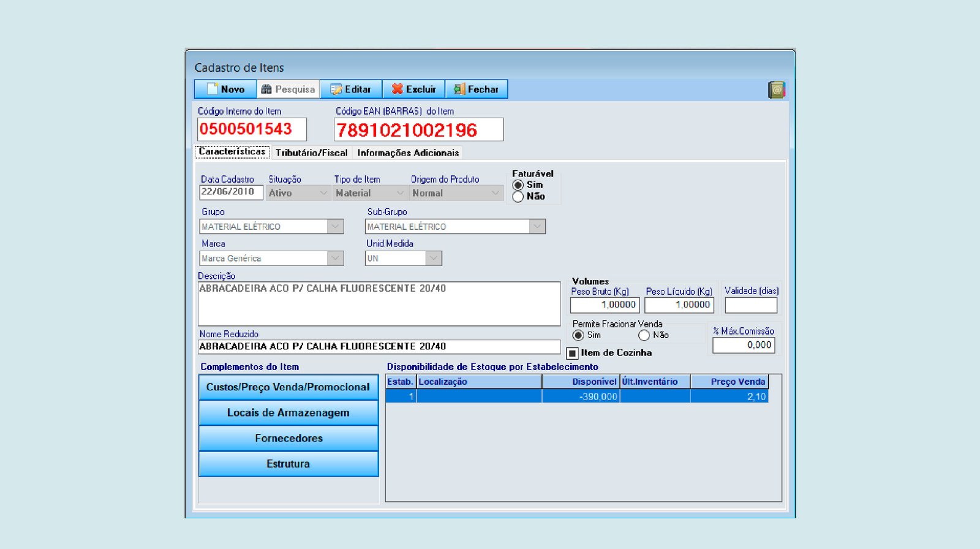
Task: Open Origem do Produto dropdown
Action: pos(456,193)
